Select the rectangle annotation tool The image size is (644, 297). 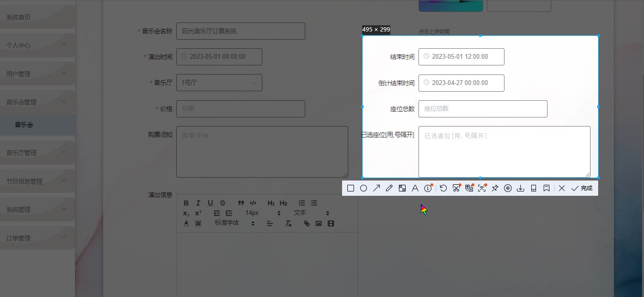coord(351,188)
